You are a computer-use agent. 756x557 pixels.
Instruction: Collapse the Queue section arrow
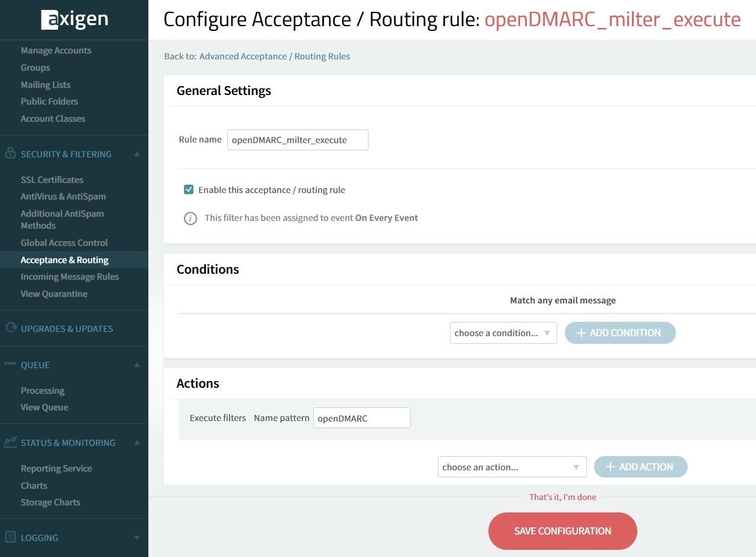[x=137, y=365]
